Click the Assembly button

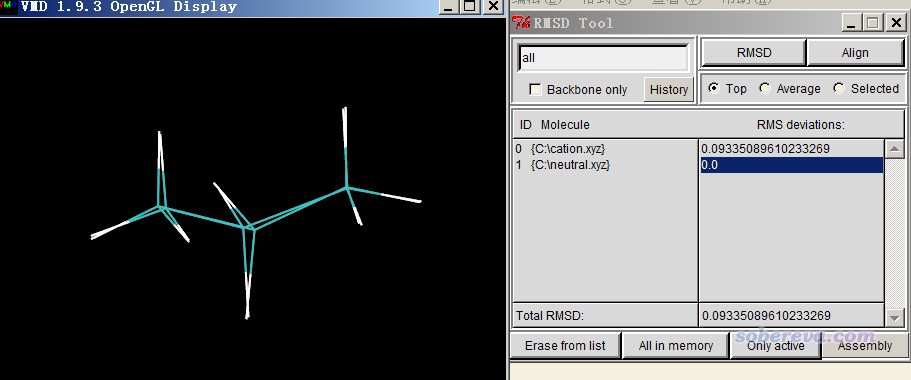click(865, 346)
